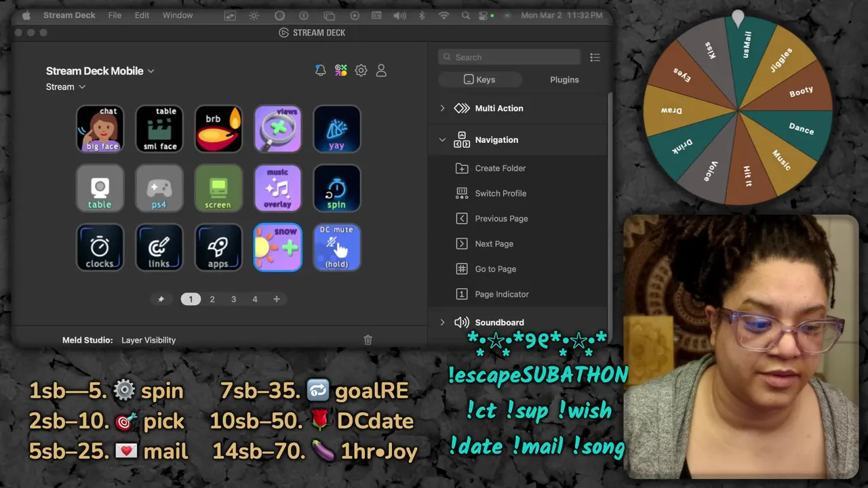Open the Stream Deck app menu
This screenshot has height=488, width=868.
tap(69, 15)
